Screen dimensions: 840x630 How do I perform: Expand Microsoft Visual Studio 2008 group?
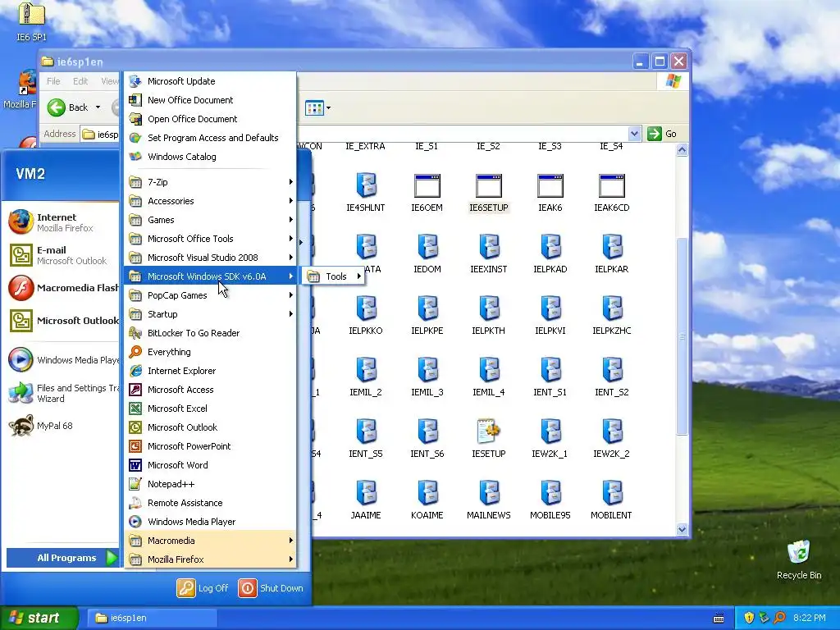coord(210,258)
